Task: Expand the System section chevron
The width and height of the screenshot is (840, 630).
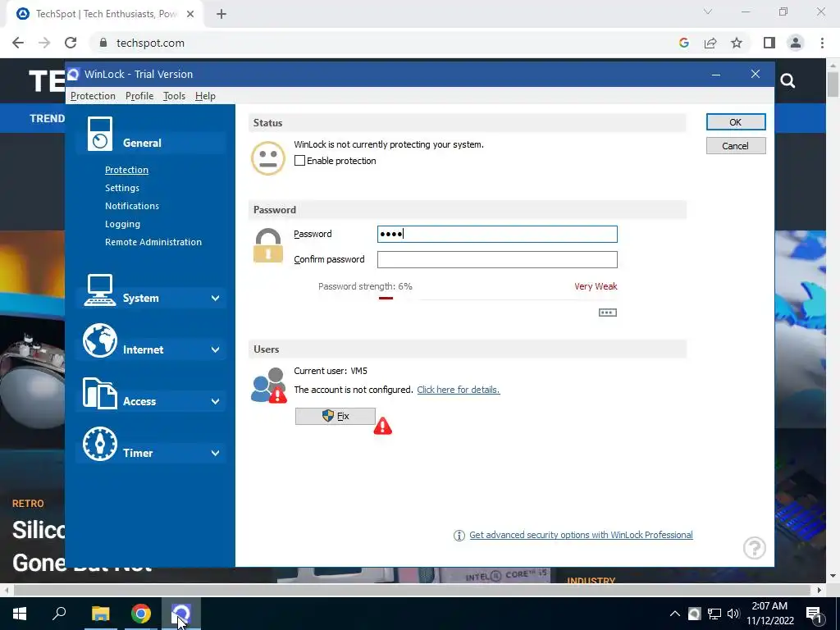Action: coord(216,299)
